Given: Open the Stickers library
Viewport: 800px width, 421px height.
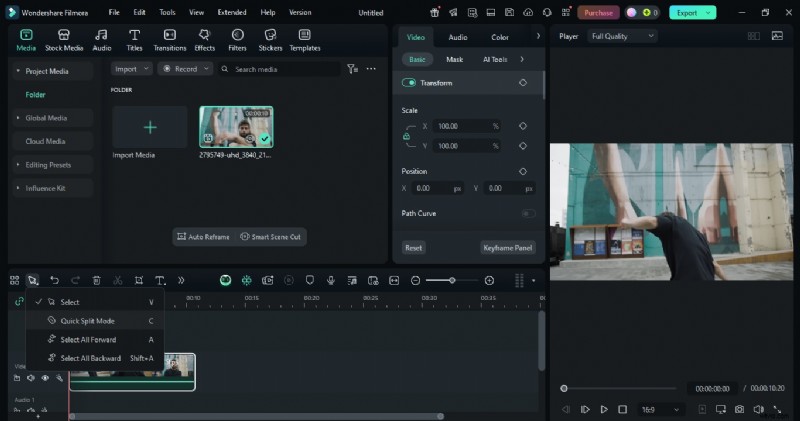Looking at the screenshot, I should pyautogui.click(x=270, y=40).
